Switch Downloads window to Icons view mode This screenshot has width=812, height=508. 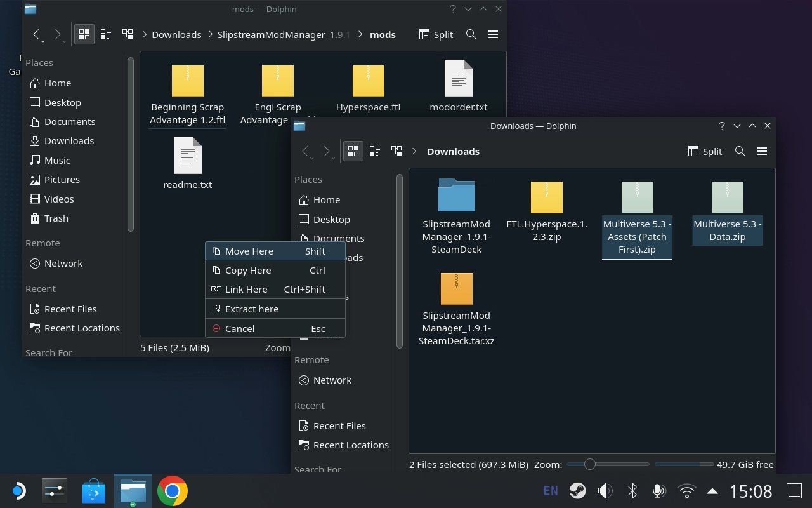(x=353, y=151)
